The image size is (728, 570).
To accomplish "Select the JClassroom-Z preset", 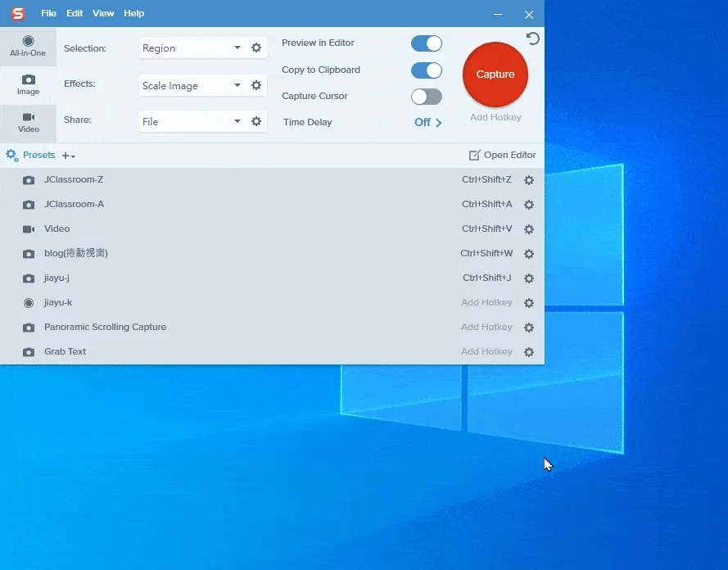I will 272,179.
